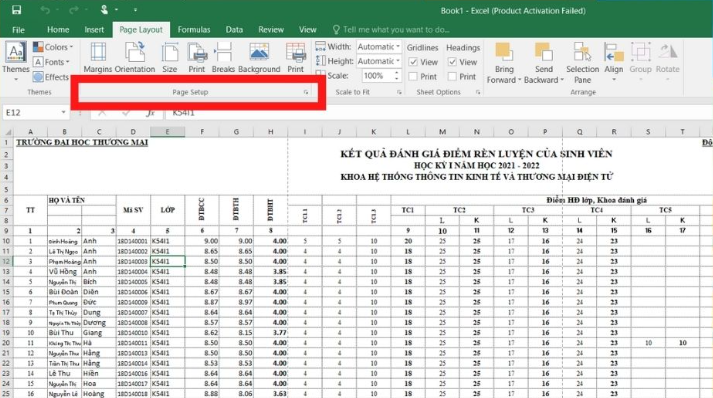Open the Page Setup dialog launcher
This screenshot has width=713, height=398.
tap(306, 92)
